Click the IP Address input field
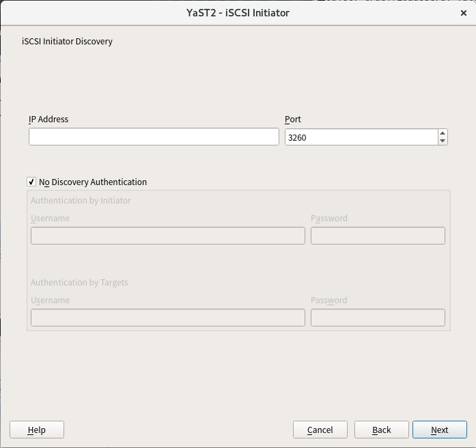 154,137
